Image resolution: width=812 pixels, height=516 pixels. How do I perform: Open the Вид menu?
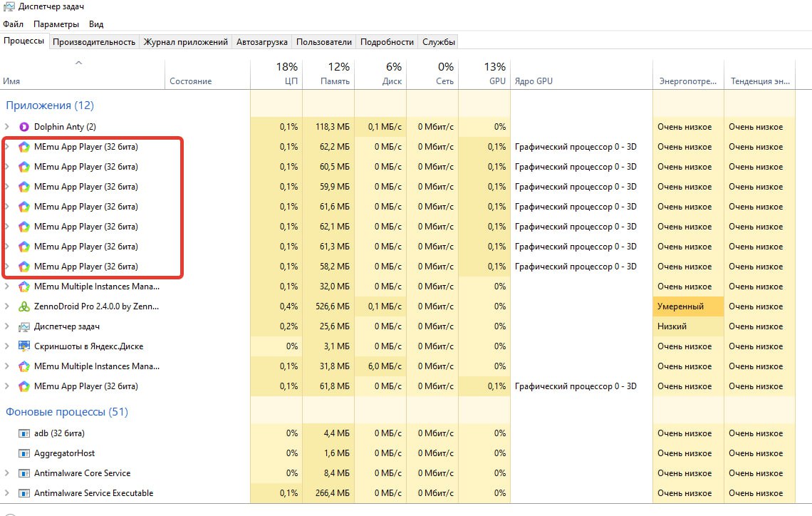96,24
